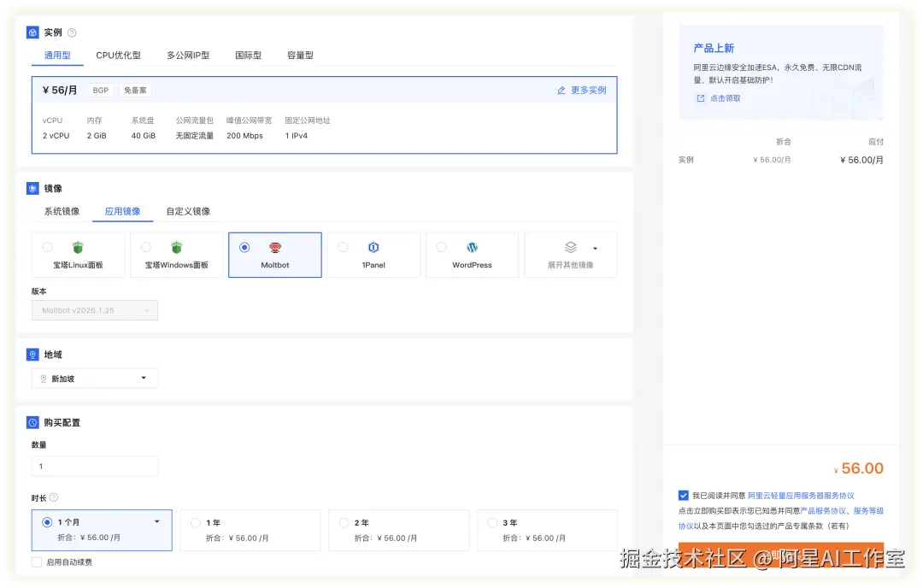
Task: Click the 地域 section location icon
Action: [x=33, y=355]
